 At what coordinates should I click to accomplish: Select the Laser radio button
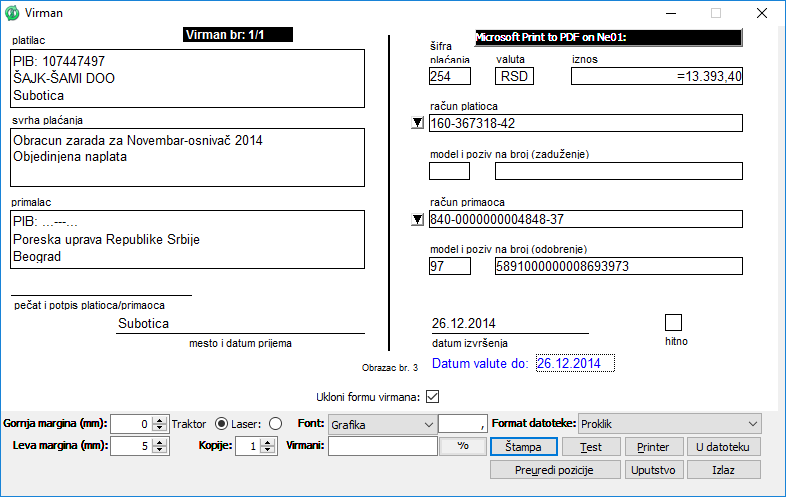pos(276,423)
